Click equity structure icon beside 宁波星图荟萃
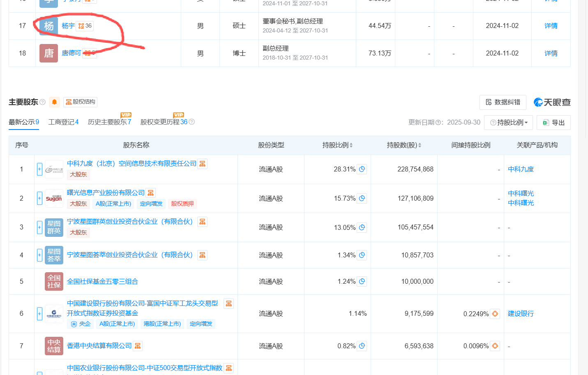 click(202, 255)
